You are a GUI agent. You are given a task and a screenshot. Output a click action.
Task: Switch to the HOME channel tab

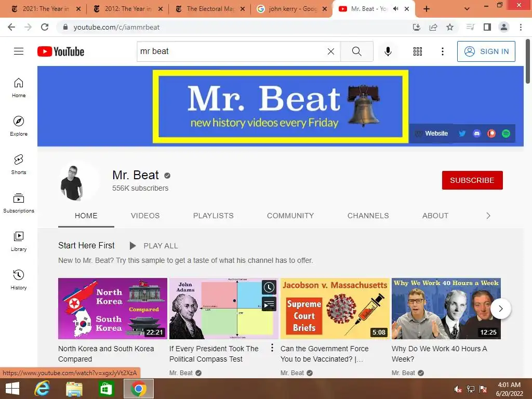click(86, 216)
